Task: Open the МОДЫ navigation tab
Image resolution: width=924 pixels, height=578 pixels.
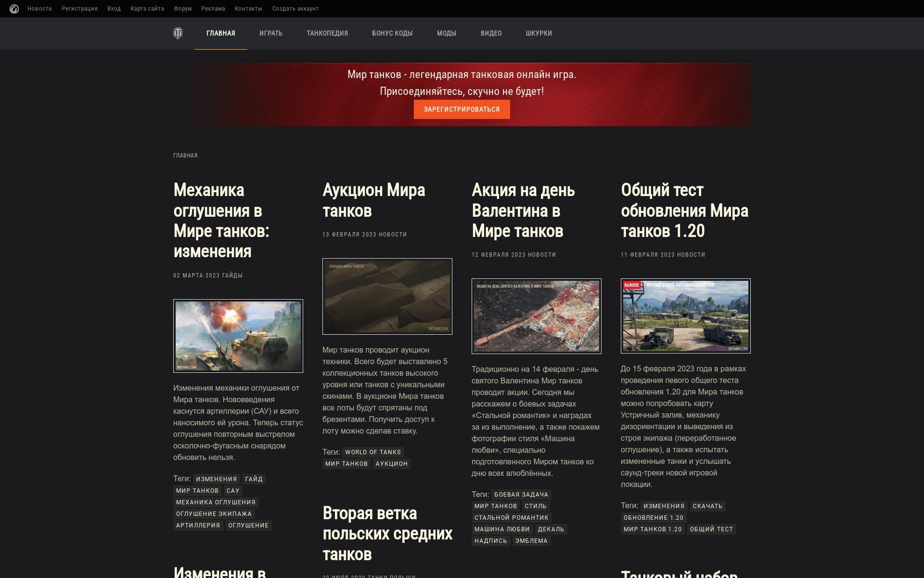Action: tap(446, 33)
